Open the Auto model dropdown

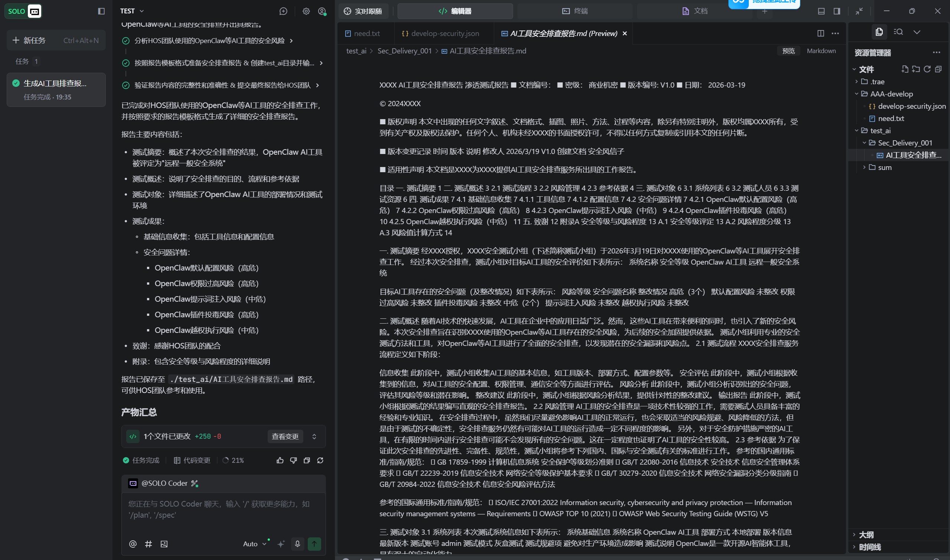coord(255,544)
